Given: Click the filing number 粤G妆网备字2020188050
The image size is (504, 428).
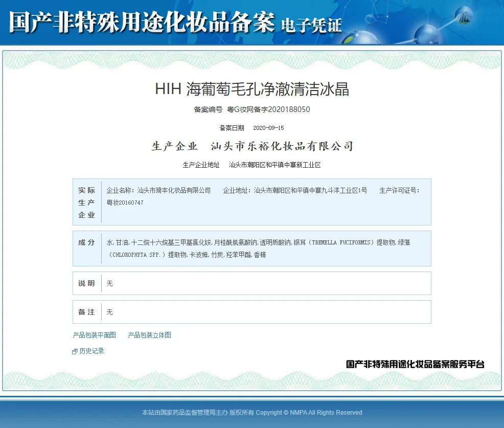Looking at the screenshot, I should click(x=268, y=109).
